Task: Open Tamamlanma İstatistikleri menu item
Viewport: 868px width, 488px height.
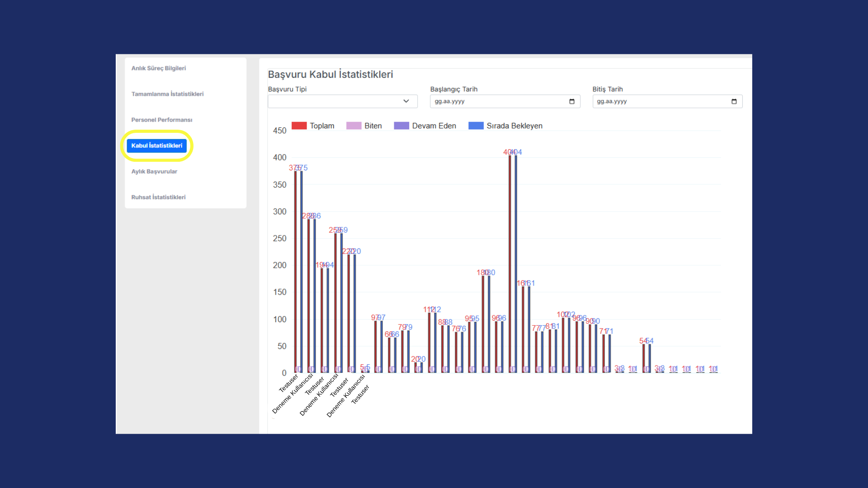Action: click(167, 94)
